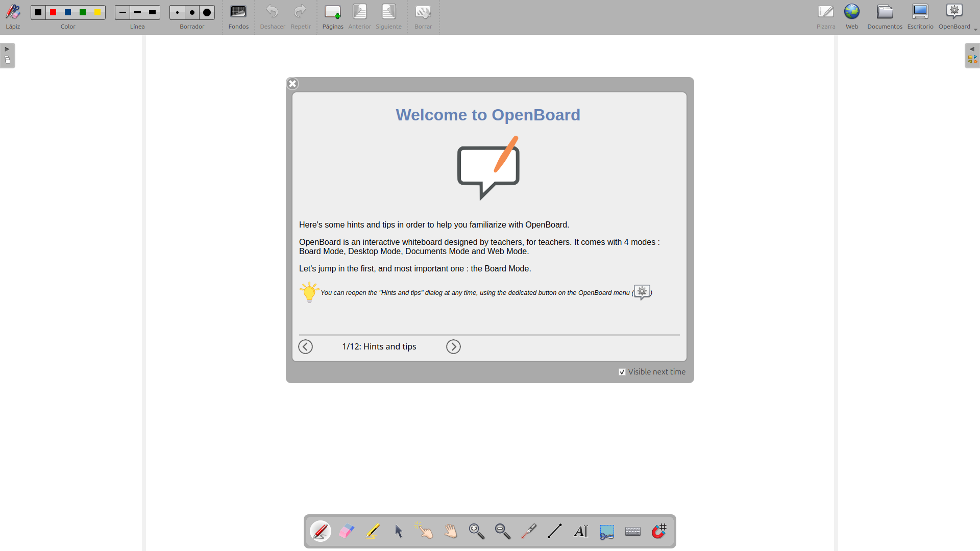The image size is (980, 551).
Task: Select the thin line width
Action: point(122,12)
